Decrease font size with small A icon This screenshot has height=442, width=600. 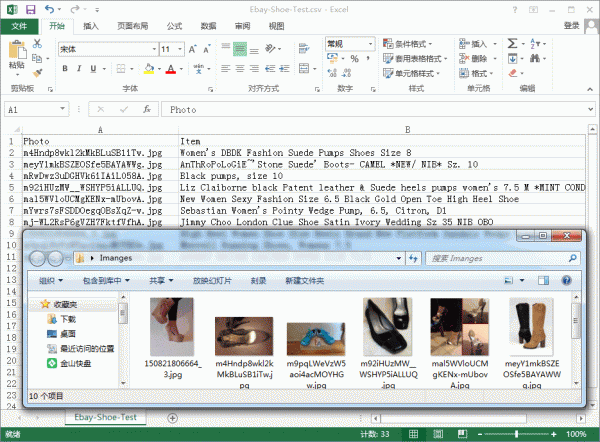point(207,49)
